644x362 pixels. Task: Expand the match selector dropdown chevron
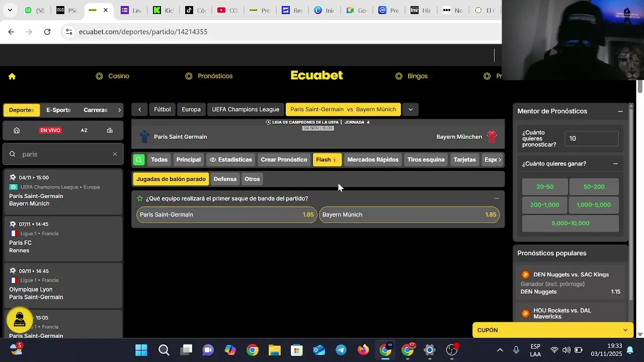click(x=411, y=110)
